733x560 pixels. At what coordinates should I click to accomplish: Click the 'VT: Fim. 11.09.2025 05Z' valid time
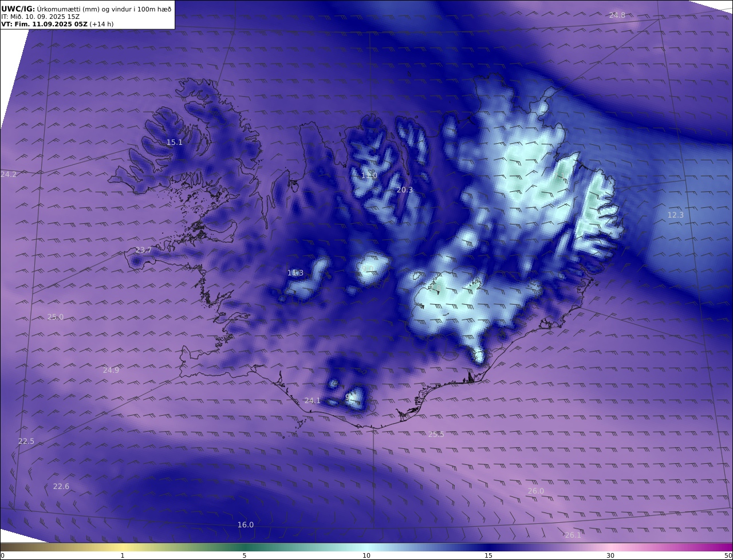click(45, 25)
